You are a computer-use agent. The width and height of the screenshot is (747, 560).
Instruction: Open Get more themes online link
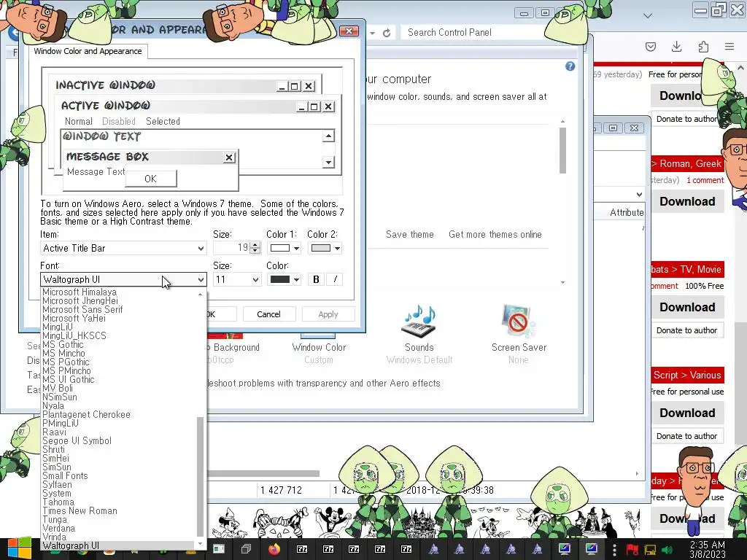495,234
